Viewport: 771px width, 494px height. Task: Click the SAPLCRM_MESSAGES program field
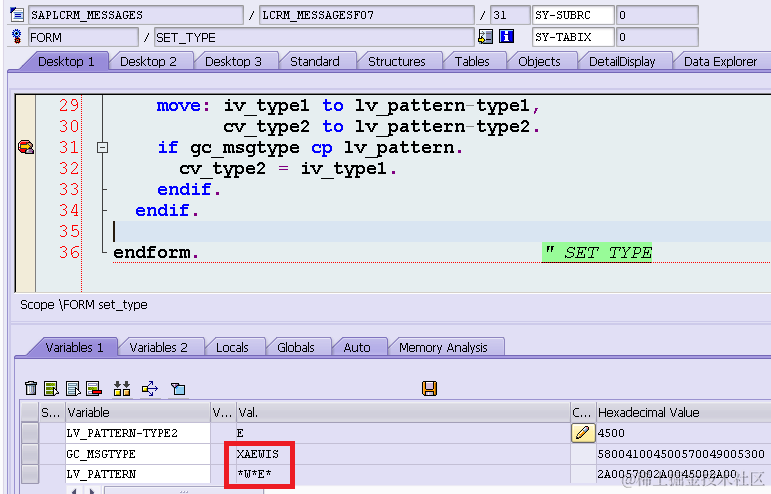click(136, 15)
